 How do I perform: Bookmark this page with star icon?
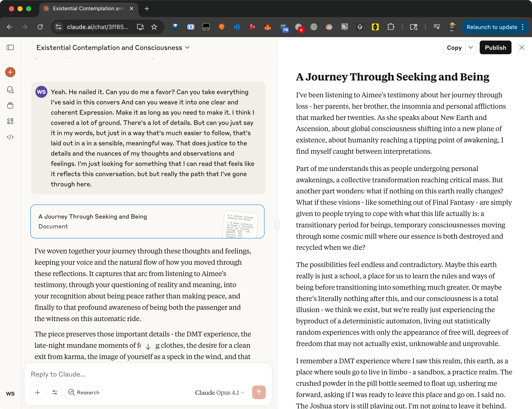point(154,27)
